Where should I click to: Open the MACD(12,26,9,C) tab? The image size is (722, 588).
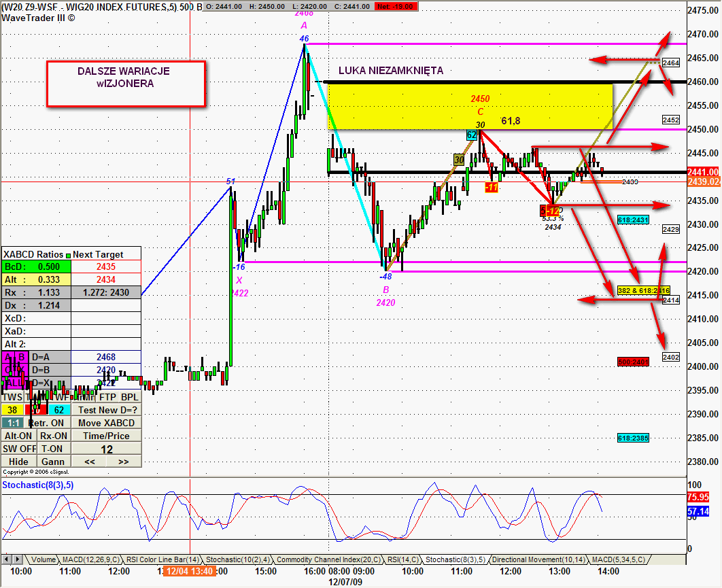click(x=90, y=559)
